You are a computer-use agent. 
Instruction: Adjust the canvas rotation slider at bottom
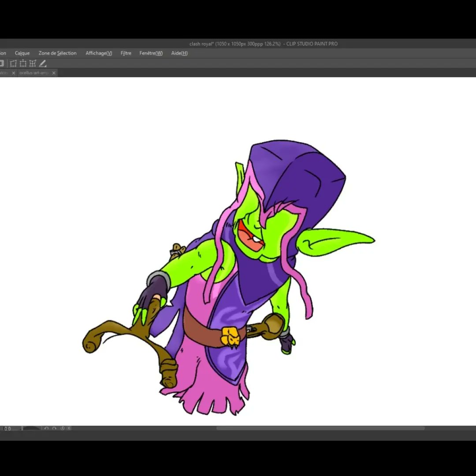click(31, 428)
